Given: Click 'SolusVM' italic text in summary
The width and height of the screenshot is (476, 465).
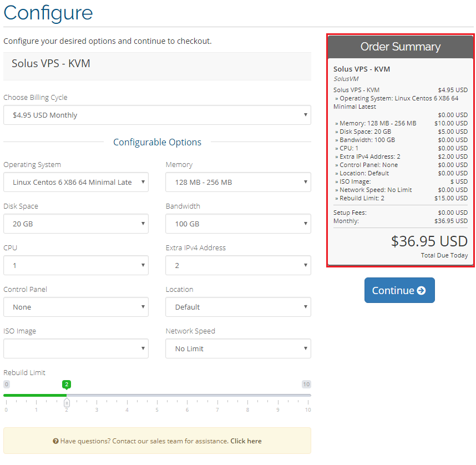Looking at the screenshot, I should (x=346, y=79).
